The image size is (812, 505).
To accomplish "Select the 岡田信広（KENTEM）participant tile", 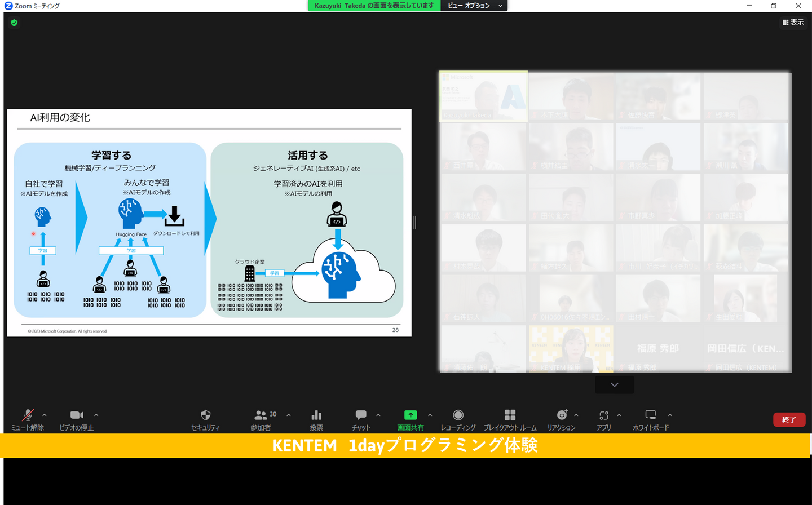I will click(745, 349).
